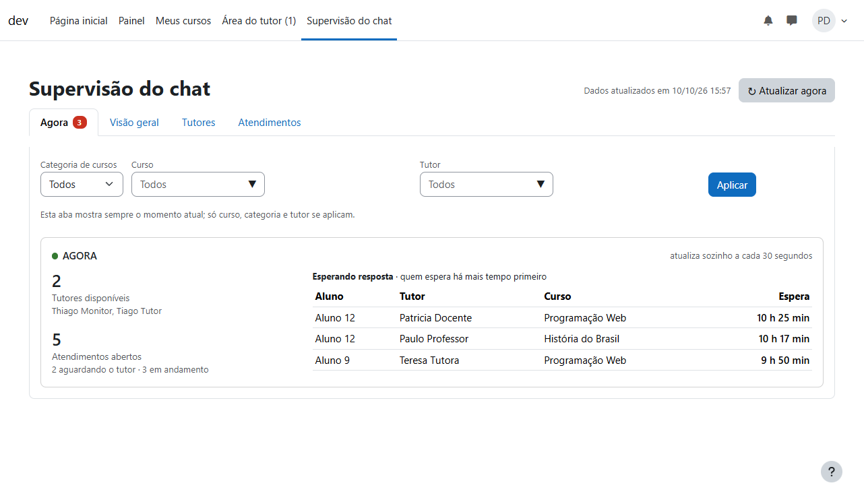This screenshot has height=504, width=864.
Task: Open the Categoria de cursos dropdown
Action: [x=82, y=185]
